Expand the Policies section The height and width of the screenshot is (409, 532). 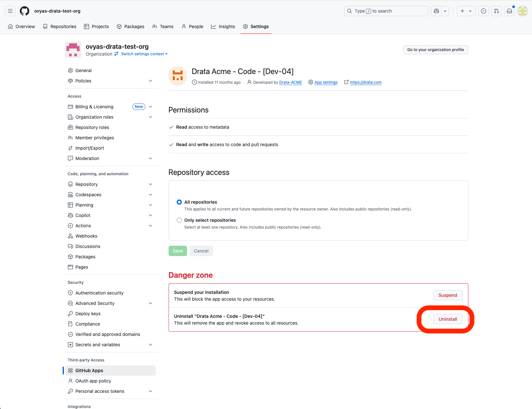[x=151, y=81]
